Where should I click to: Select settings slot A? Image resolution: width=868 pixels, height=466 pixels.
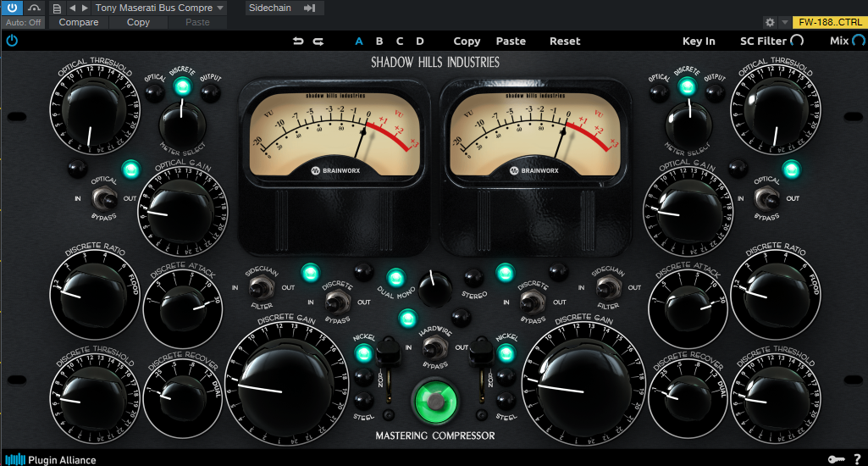click(x=359, y=41)
